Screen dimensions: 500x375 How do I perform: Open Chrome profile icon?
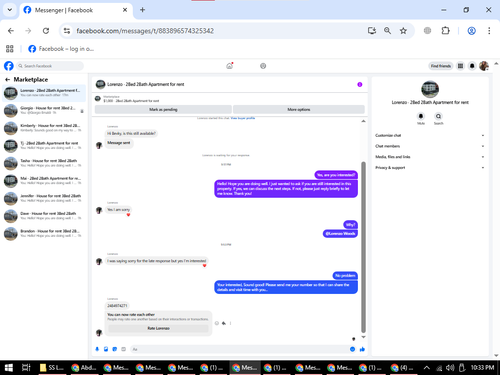coord(471,31)
